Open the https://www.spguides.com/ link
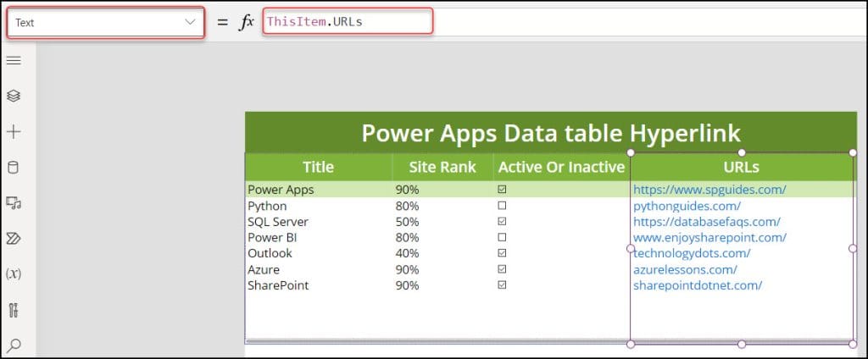The image size is (868, 359). tap(709, 189)
